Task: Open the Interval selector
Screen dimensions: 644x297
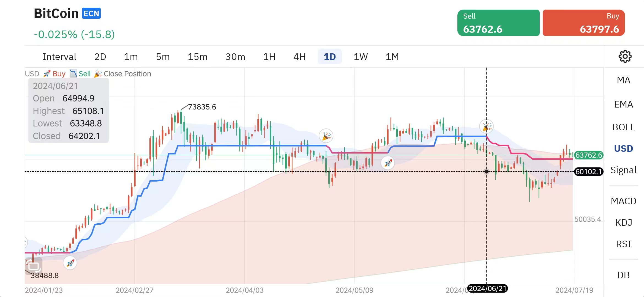Action: (59, 57)
